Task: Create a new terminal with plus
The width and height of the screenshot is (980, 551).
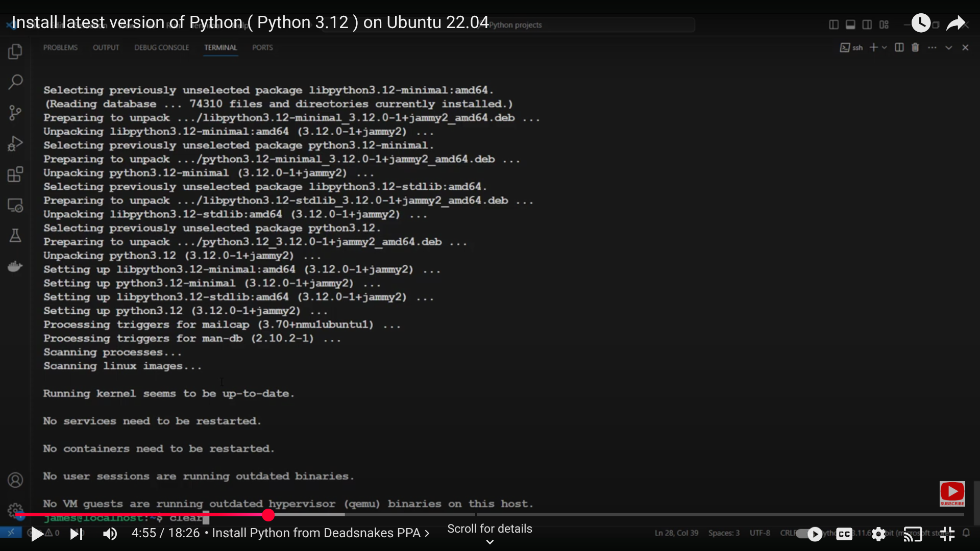Action: coord(874,47)
